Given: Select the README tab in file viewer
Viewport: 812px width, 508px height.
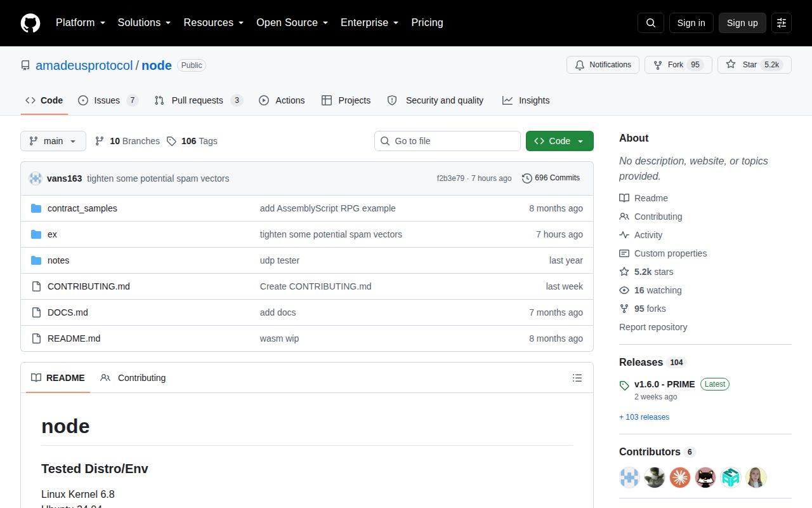Looking at the screenshot, I should [58, 378].
